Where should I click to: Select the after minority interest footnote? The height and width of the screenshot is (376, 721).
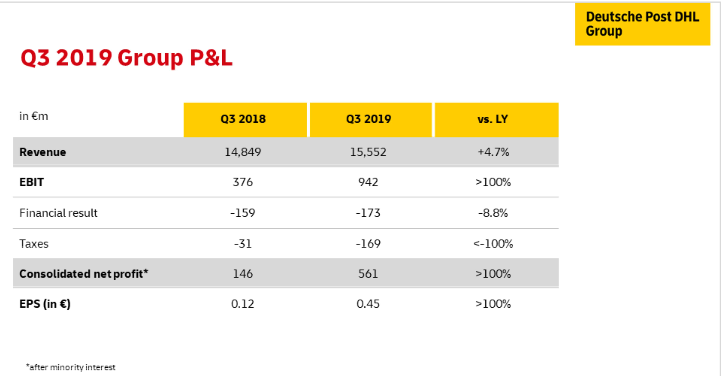point(71,367)
